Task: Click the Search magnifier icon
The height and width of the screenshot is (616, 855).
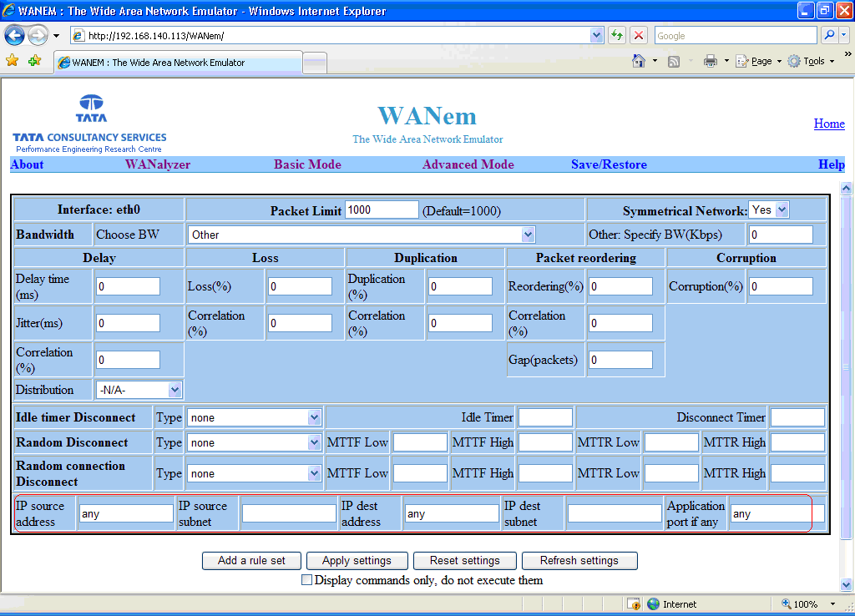Action: pos(829,35)
